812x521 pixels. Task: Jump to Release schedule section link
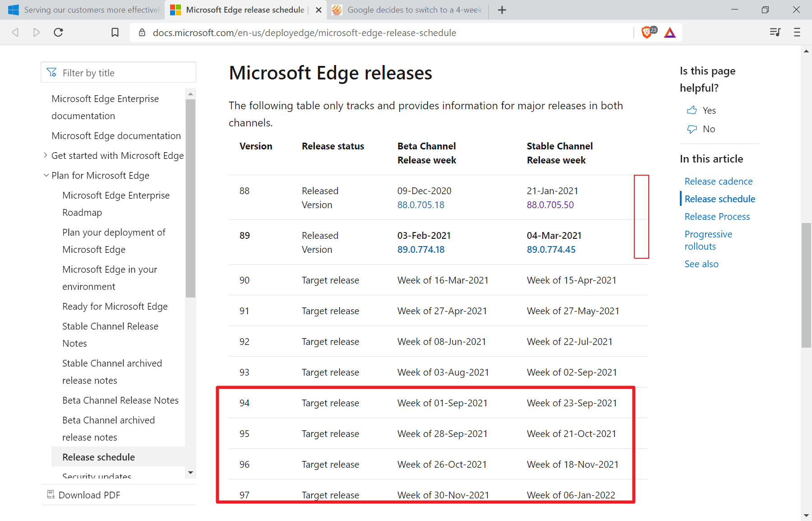tap(720, 199)
